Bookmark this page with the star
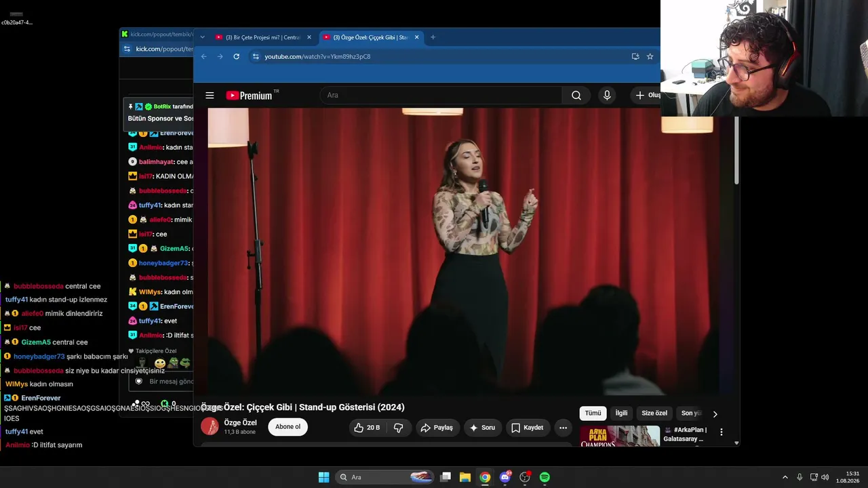The image size is (868, 488). (x=650, y=56)
